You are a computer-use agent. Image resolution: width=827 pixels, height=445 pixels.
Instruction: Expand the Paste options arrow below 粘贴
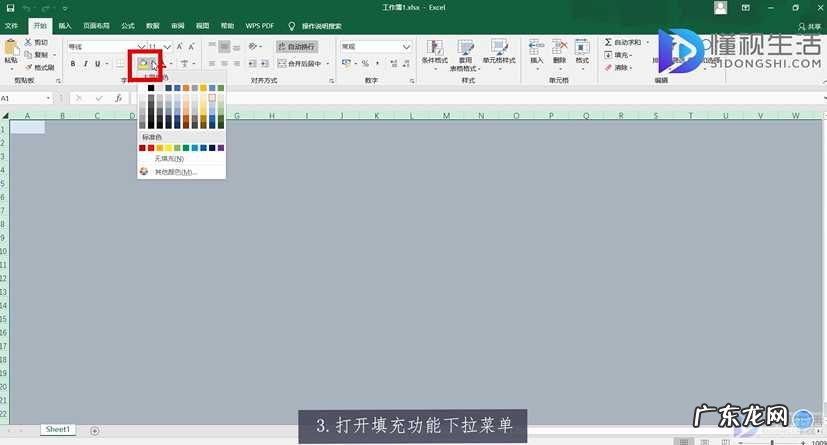11,69
